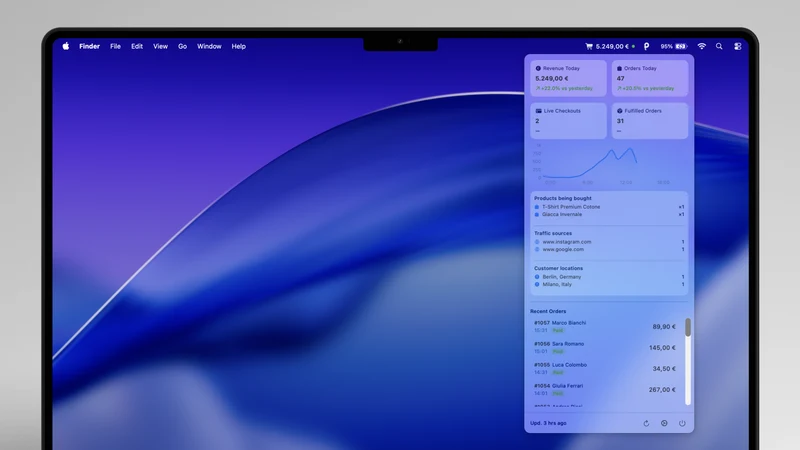This screenshot has width=800, height=450.
Task: Open the Apple menu
Action: point(66,46)
